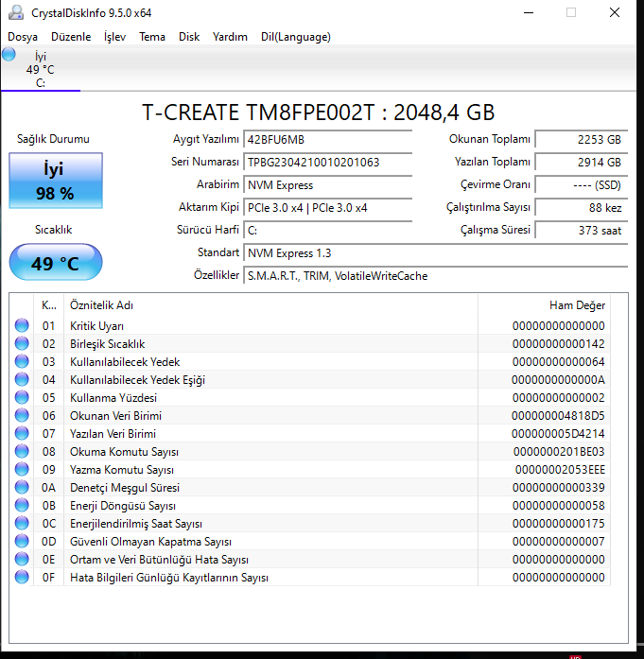The image size is (644, 659).
Task: Click raw value 0000000000007
Action: click(558, 542)
